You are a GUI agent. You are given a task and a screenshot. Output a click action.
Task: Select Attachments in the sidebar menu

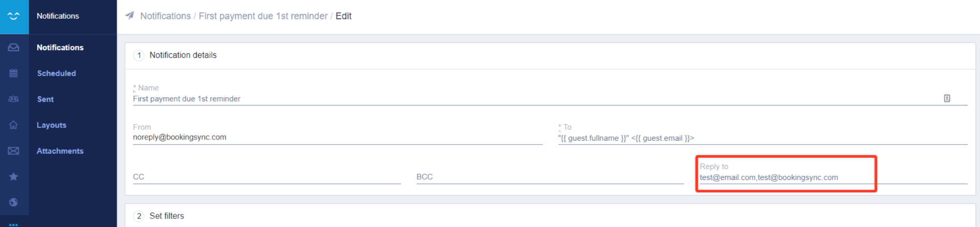coord(60,150)
